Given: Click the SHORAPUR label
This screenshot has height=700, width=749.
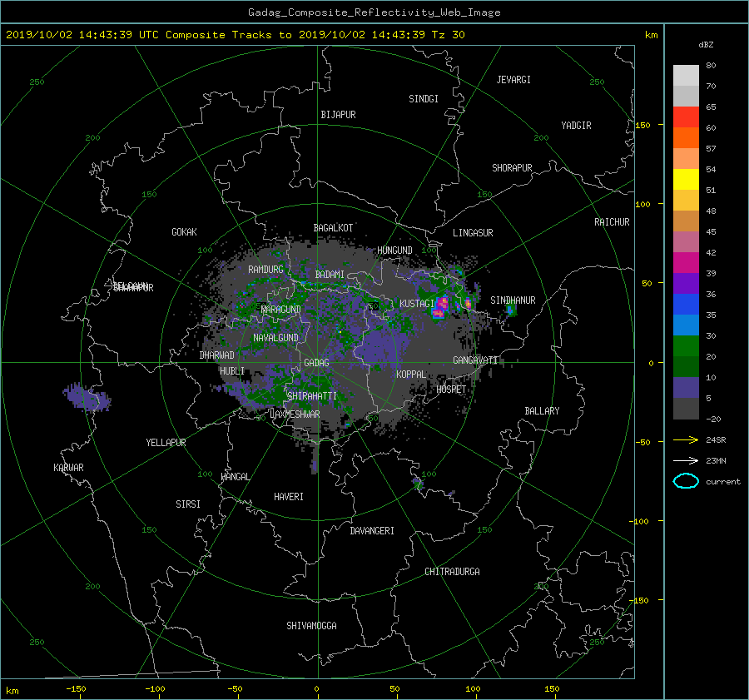Looking at the screenshot, I should click(x=512, y=167).
